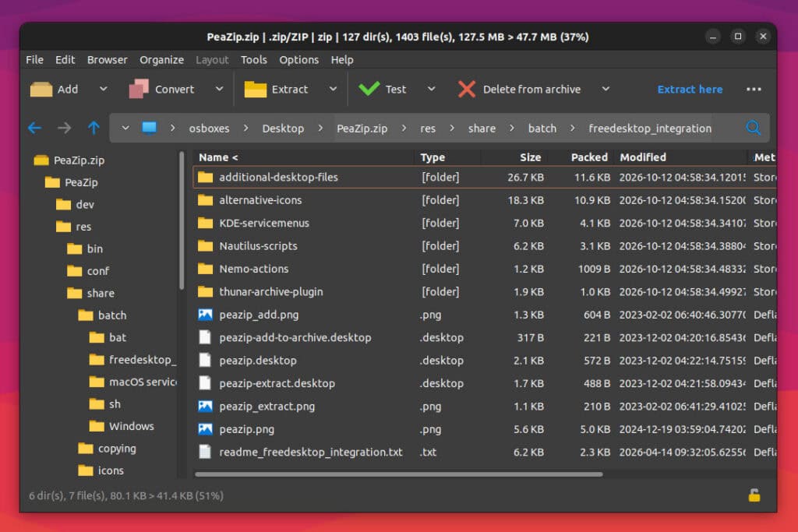This screenshot has height=532, width=798.
Task: Click the Convert icon in toolbar
Action: (x=139, y=89)
